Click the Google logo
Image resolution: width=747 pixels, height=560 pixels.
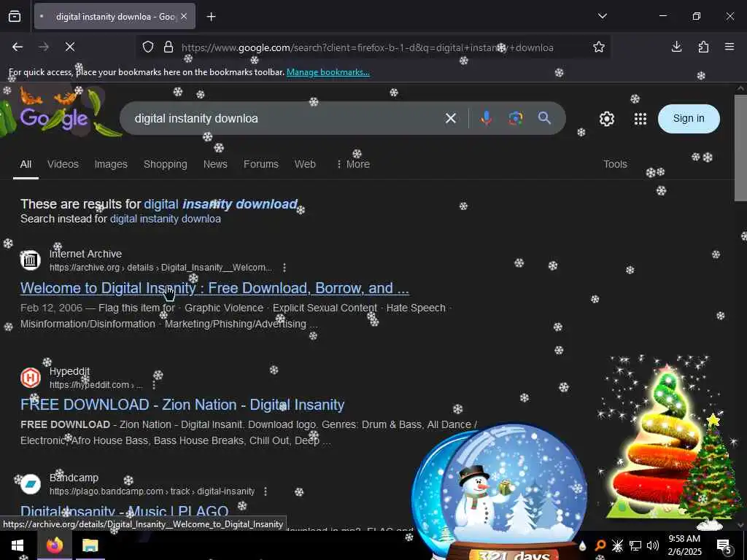[54, 118]
